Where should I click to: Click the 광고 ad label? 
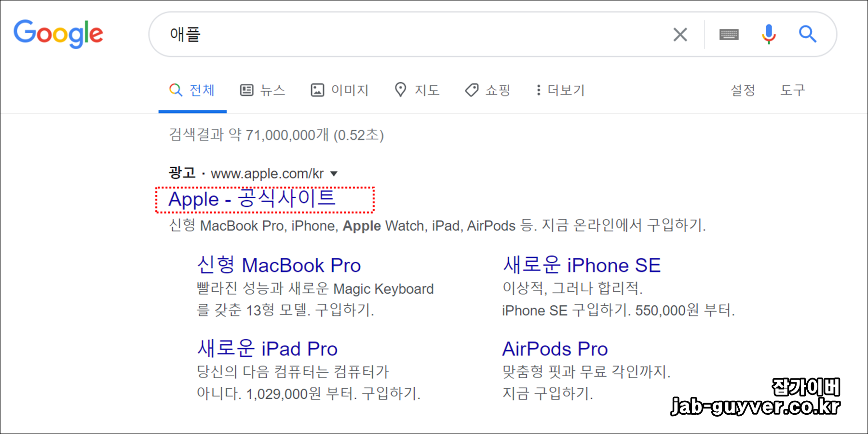[x=182, y=173]
